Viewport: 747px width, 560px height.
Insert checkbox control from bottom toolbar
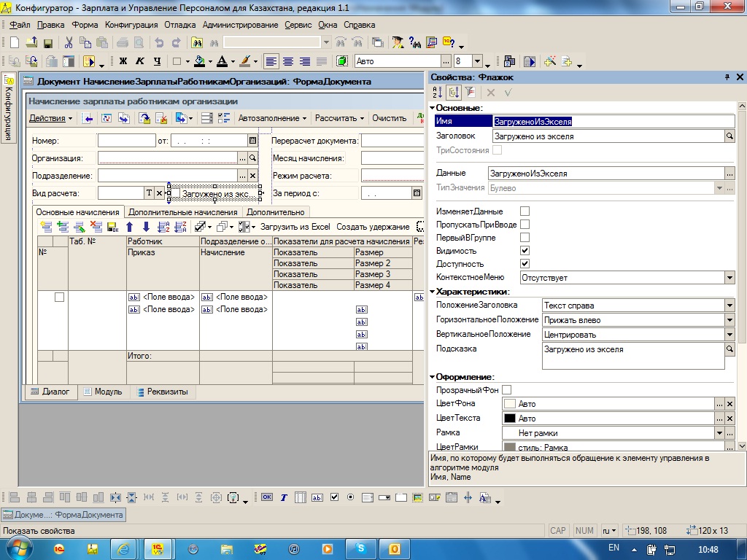coord(334,497)
